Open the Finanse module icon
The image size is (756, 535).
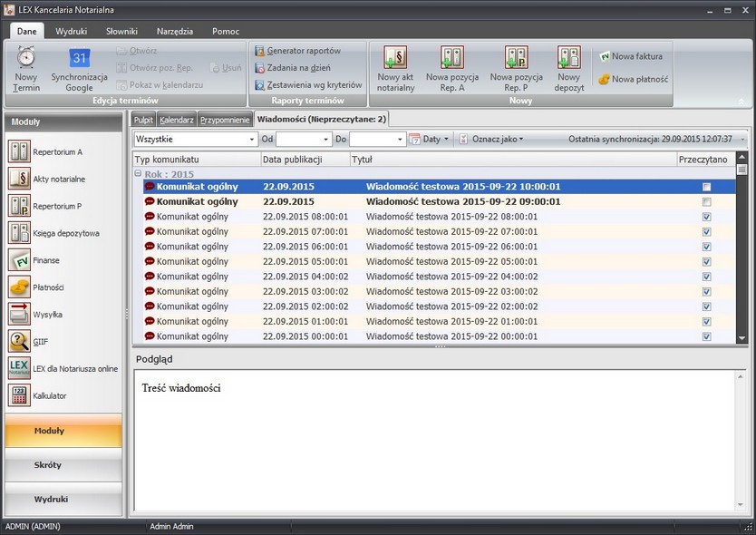tap(20, 260)
